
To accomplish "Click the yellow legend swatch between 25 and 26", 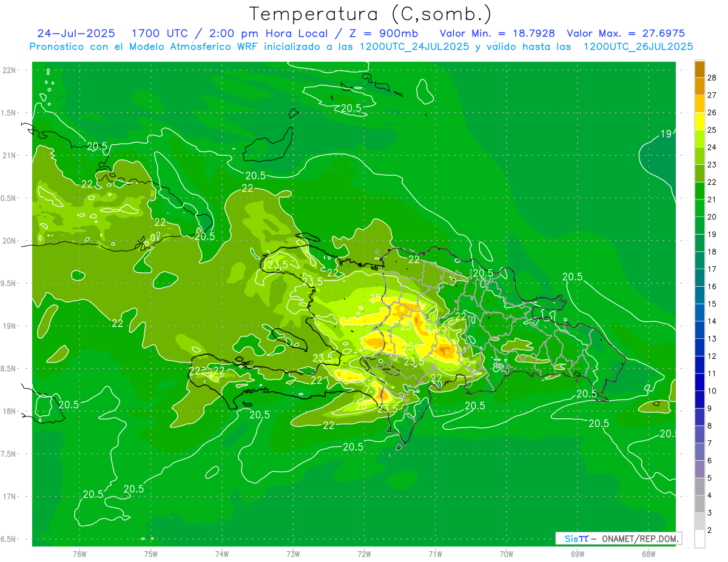I will point(699,121).
